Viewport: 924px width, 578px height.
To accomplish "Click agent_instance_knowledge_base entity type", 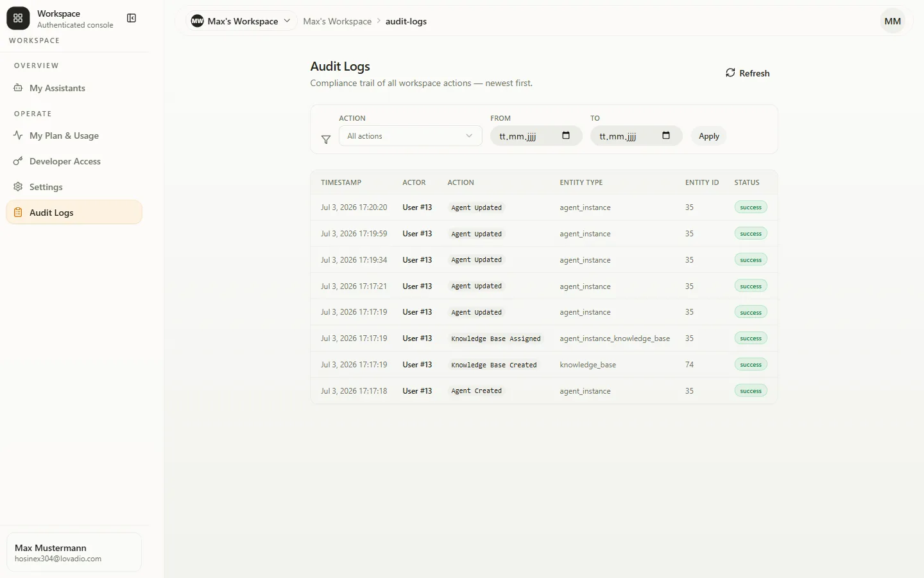I will [x=615, y=338].
